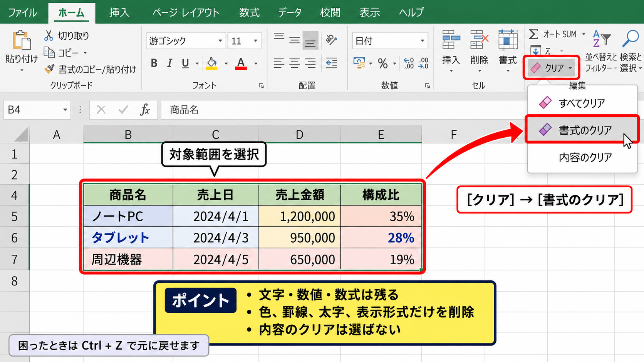
Task: Select column header D
Action: pos(300,135)
